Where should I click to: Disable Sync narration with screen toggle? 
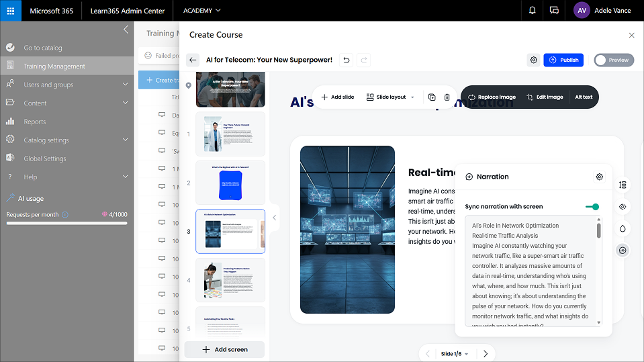coord(592,207)
